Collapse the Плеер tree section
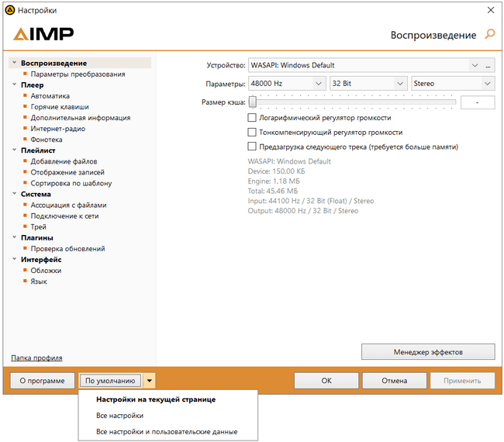Screen dimensions: 504x442 (14, 85)
